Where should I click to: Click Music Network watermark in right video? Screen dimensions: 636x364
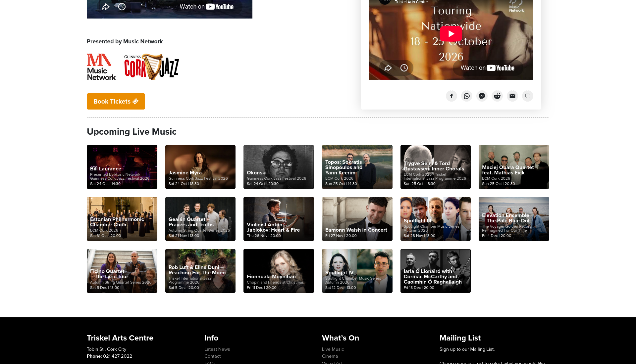coord(516,6)
